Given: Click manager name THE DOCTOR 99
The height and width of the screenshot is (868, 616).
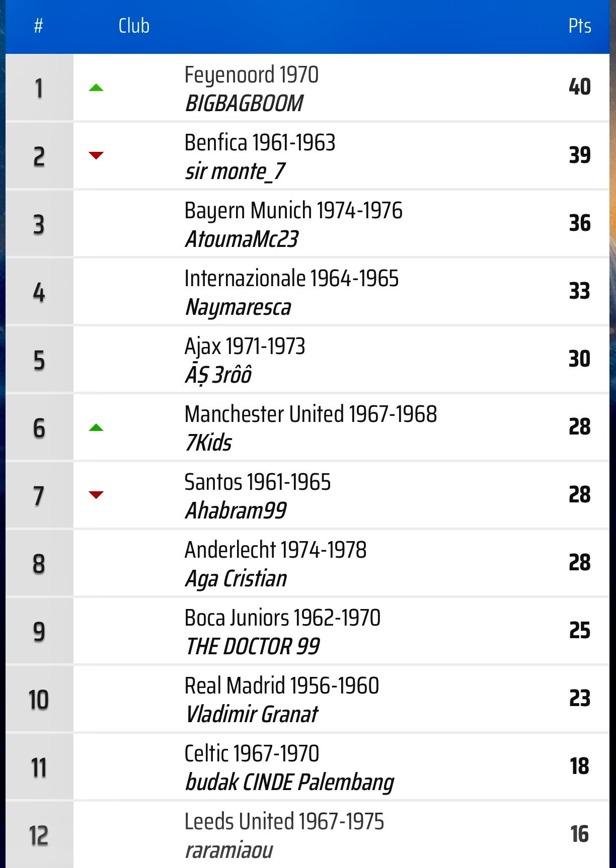Looking at the screenshot, I should (253, 647).
